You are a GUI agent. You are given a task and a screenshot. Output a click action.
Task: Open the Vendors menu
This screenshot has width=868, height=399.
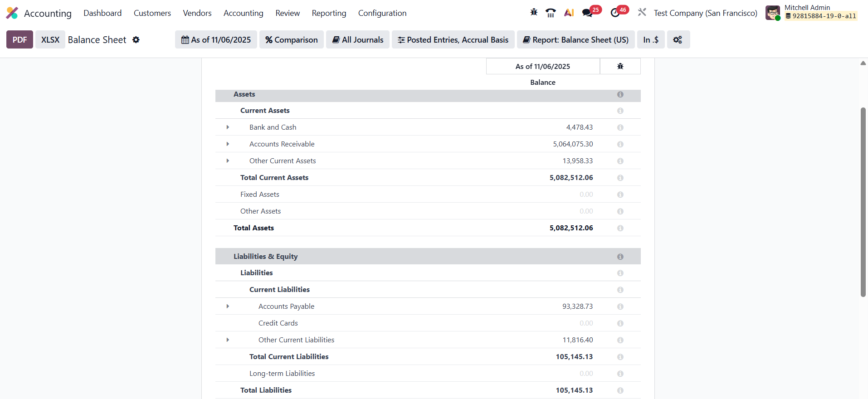pyautogui.click(x=197, y=13)
